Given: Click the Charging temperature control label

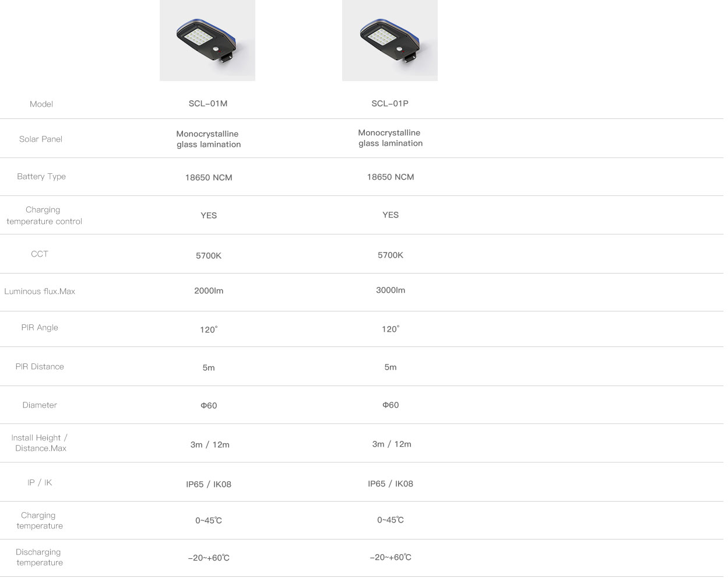Looking at the screenshot, I should click(44, 215).
